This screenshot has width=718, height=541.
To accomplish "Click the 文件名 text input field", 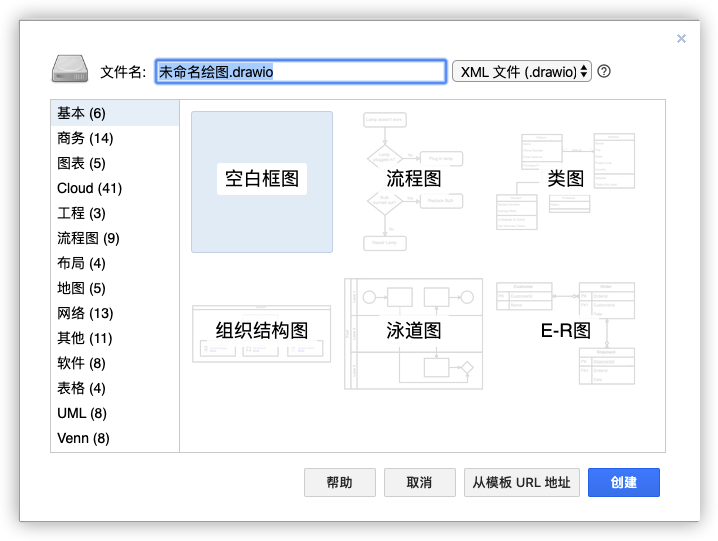I will coord(300,72).
